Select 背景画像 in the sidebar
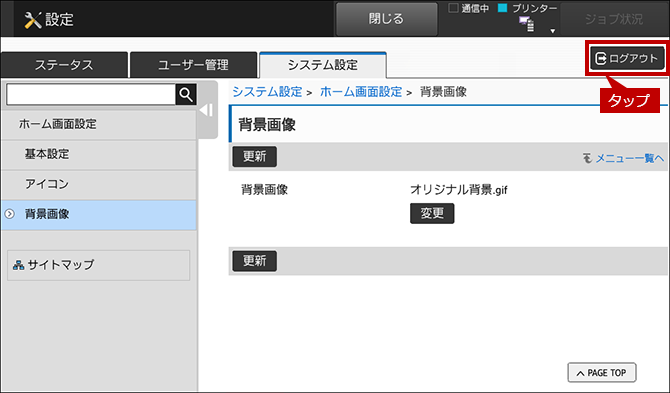Screen dimensions: 670x393 98,214
